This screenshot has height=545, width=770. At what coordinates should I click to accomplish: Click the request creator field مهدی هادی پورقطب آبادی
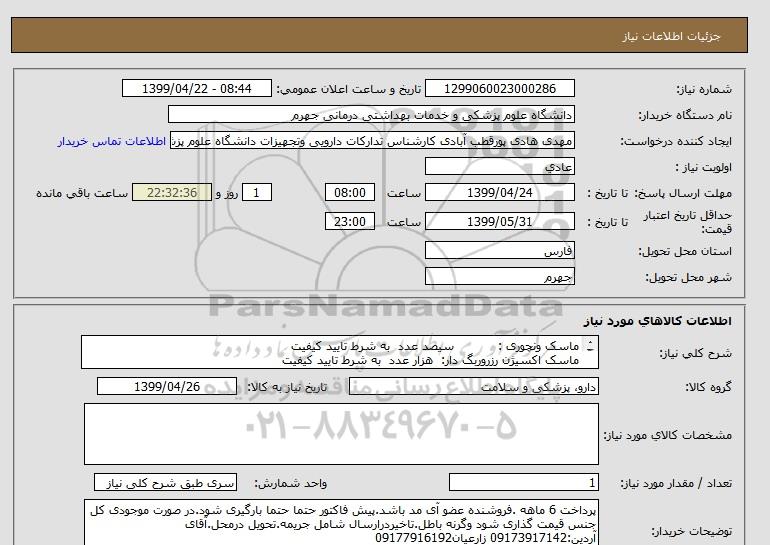point(372,141)
